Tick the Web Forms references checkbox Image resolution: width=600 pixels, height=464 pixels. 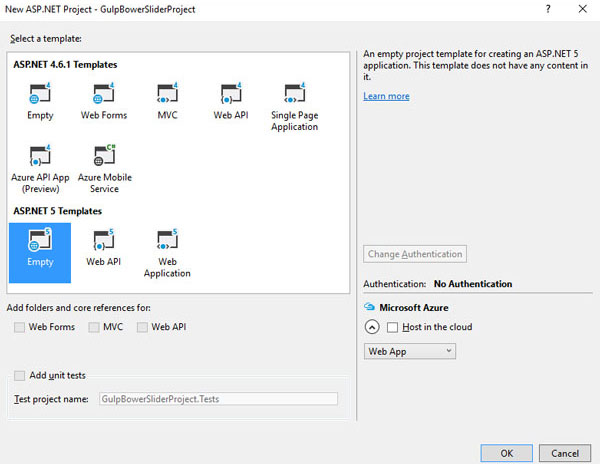pyautogui.click(x=19, y=327)
